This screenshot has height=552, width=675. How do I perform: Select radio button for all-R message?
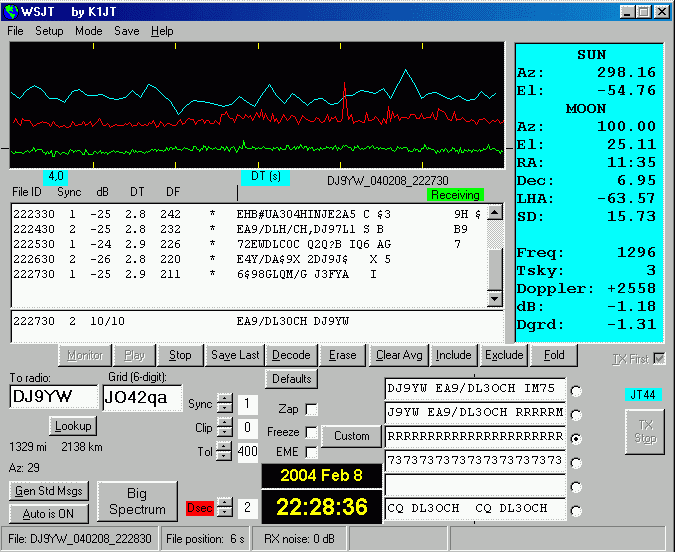pyautogui.click(x=576, y=439)
